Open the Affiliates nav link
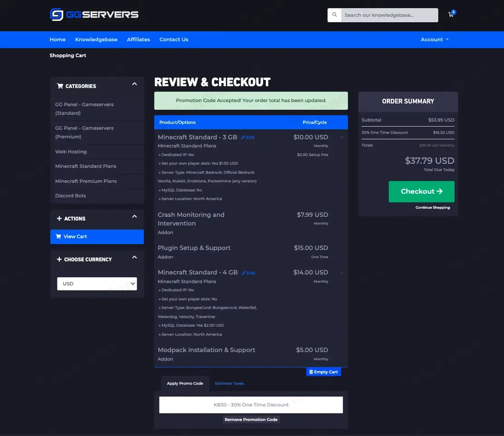The image size is (504, 436). pos(138,39)
